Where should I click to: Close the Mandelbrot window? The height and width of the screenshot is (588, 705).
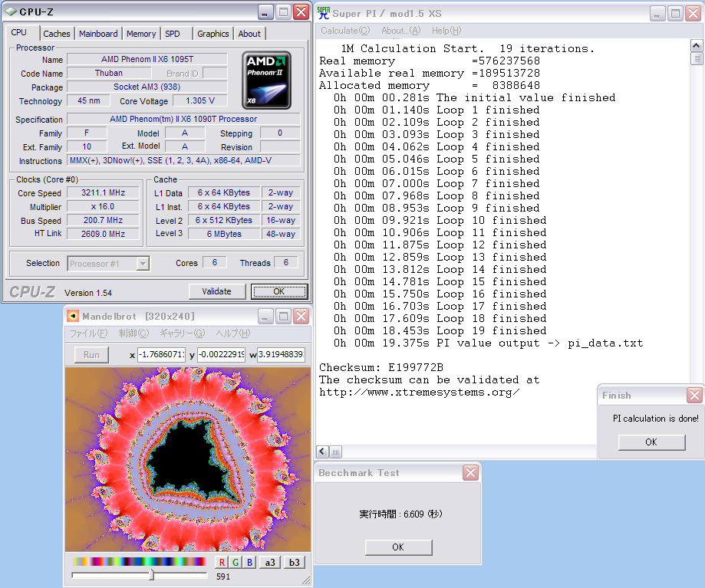pos(301,317)
